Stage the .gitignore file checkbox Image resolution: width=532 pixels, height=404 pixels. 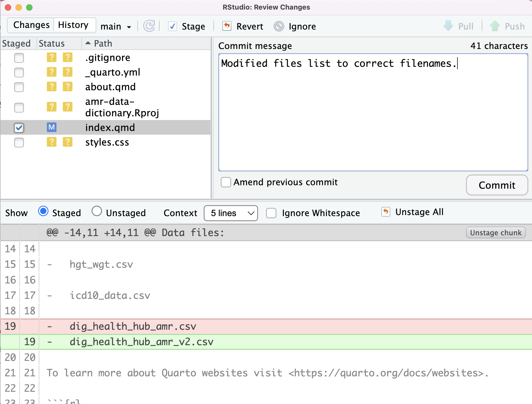click(19, 58)
